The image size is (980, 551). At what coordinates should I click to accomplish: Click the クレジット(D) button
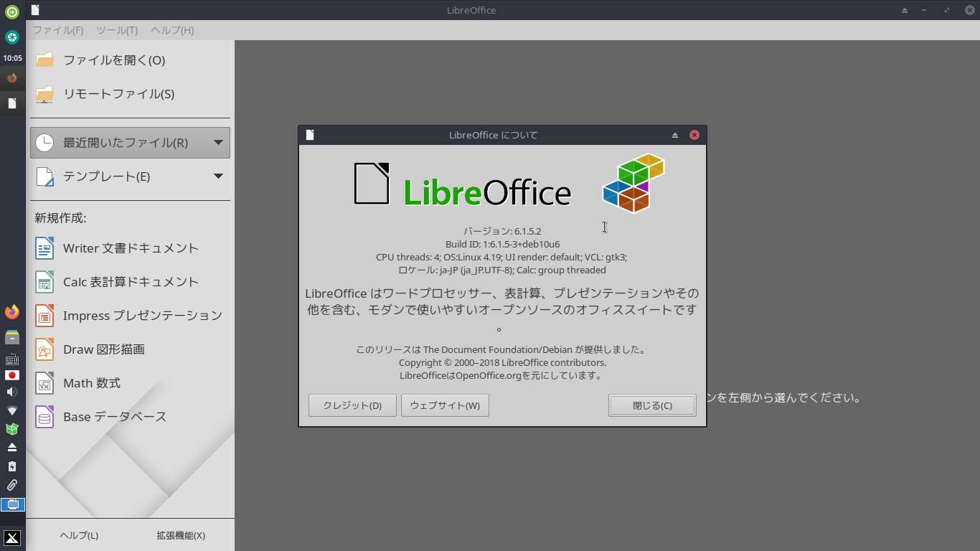(x=352, y=405)
